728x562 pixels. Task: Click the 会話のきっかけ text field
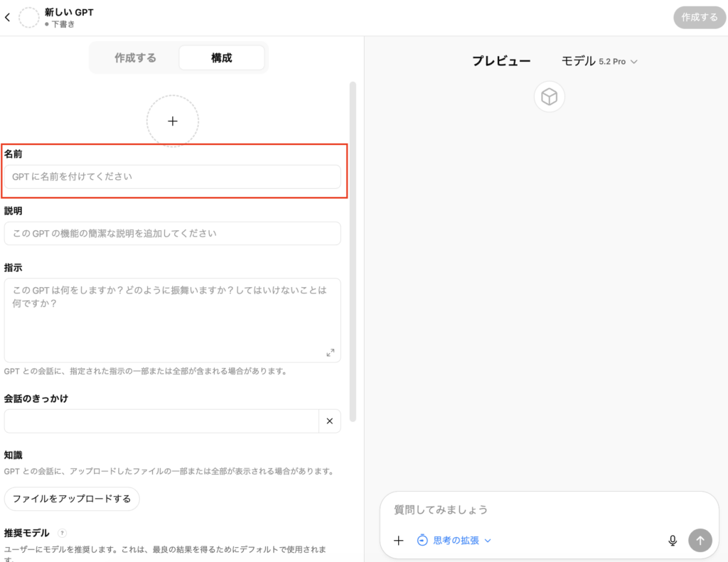(161, 421)
